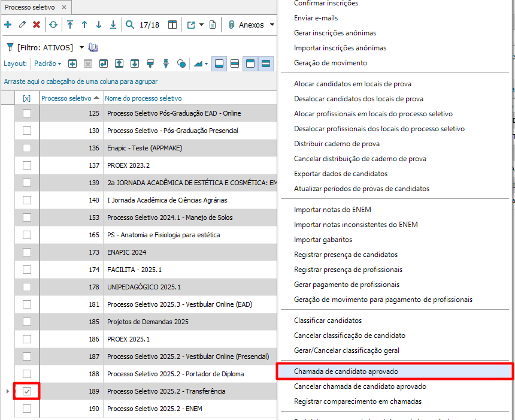Check the box for process 125
515x420 pixels.
27,113
